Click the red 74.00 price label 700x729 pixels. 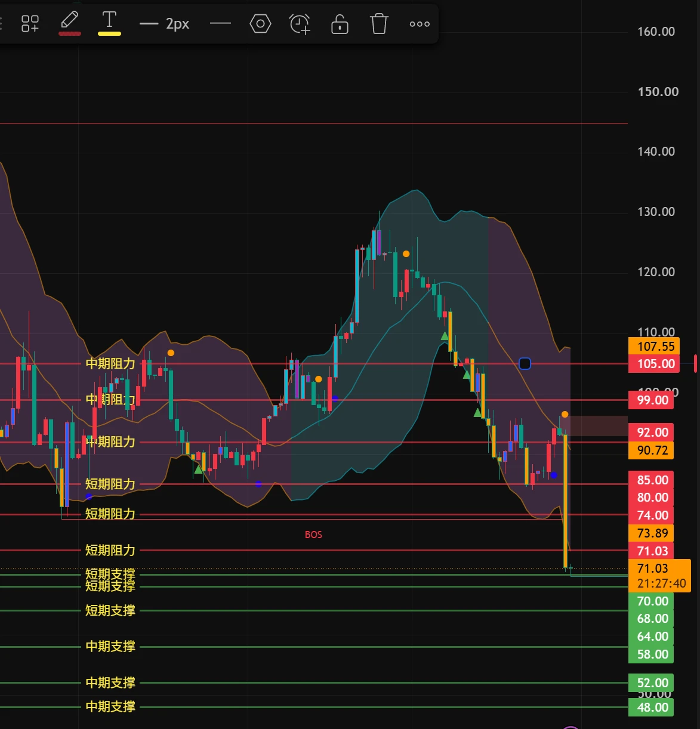[x=652, y=515]
